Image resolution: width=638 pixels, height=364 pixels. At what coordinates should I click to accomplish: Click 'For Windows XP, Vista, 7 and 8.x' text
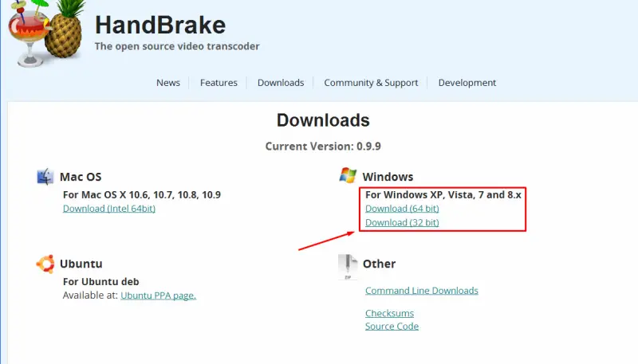pos(443,194)
